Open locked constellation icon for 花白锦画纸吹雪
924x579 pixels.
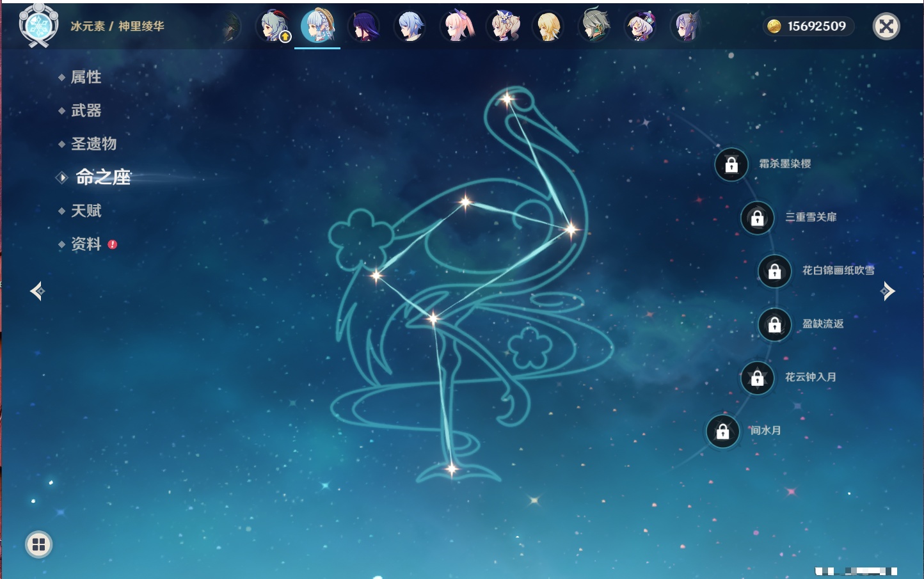[x=775, y=271]
